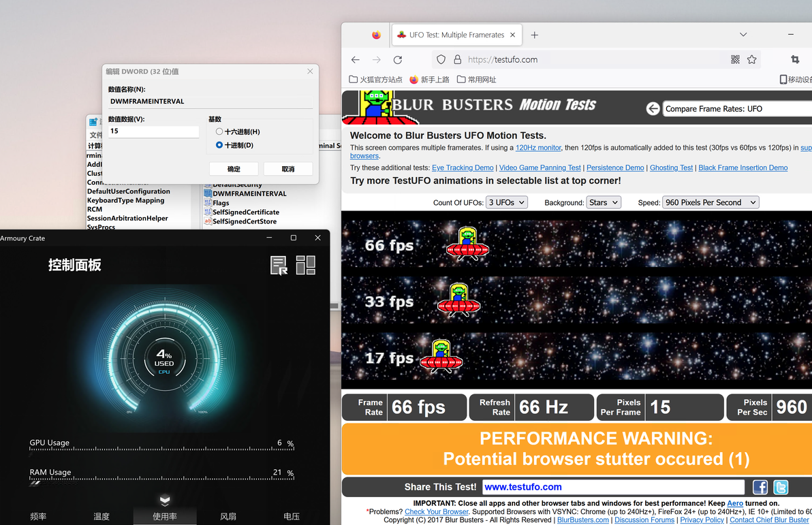Click the Firefox screenshot crop icon

pos(795,59)
